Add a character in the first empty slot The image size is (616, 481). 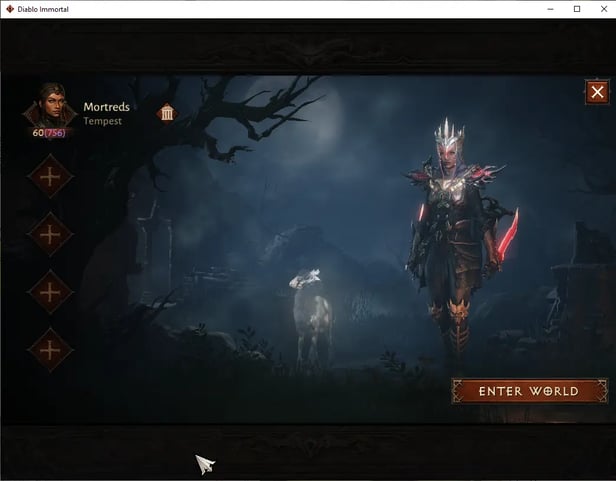point(50,177)
